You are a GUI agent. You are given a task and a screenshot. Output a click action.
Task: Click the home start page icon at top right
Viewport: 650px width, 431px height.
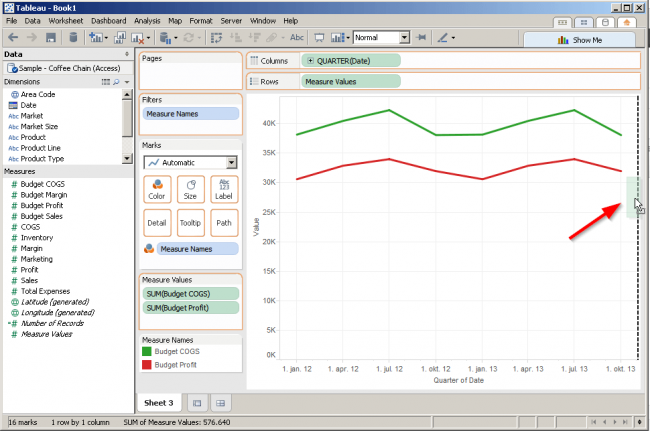coord(627,22)
